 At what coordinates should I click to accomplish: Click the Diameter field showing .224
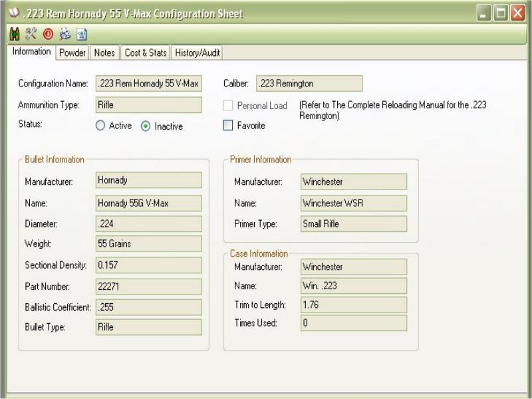[x=149, y=224]
